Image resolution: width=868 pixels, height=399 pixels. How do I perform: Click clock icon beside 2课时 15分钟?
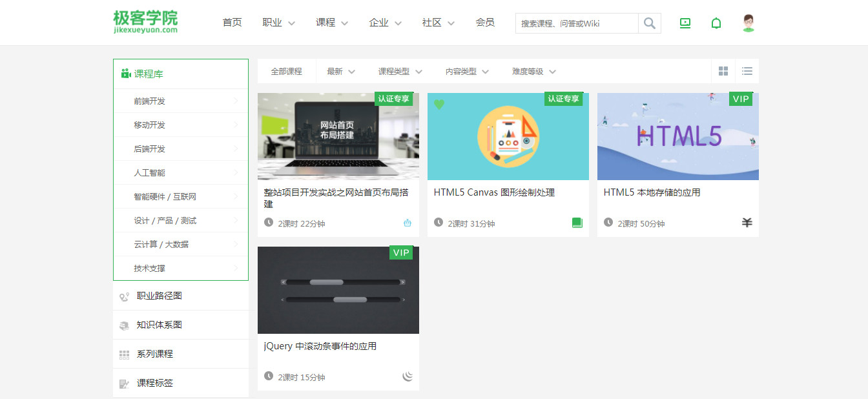[269, 376]
